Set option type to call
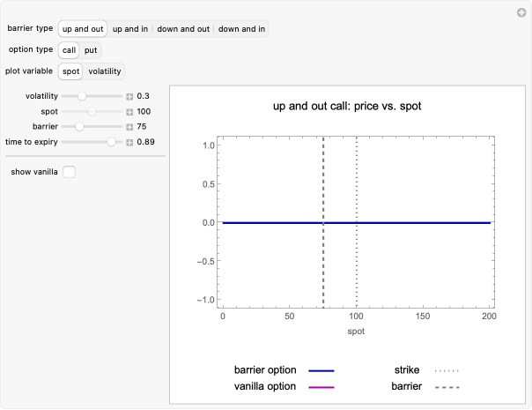 [69, 50]
